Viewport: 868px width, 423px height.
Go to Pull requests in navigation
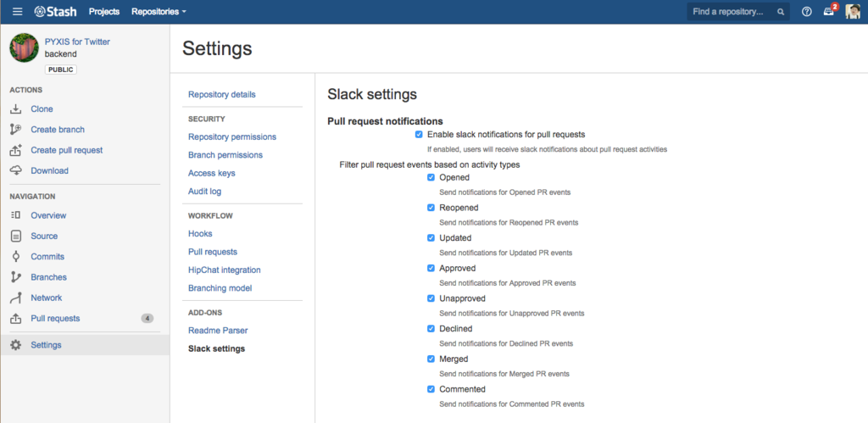click(x=55, y=319)
